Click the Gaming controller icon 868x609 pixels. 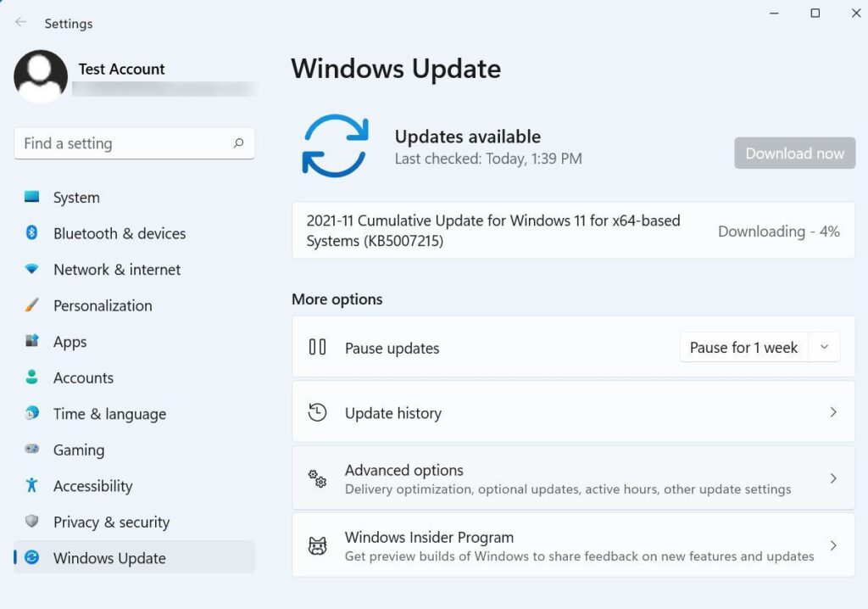tap(31, 449)
